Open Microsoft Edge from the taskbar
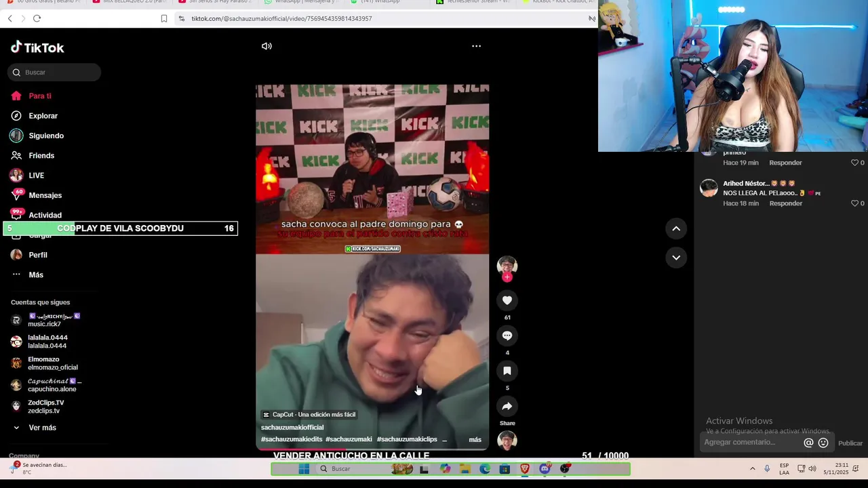Screen dimensions: 868x488 click(485, 469)
